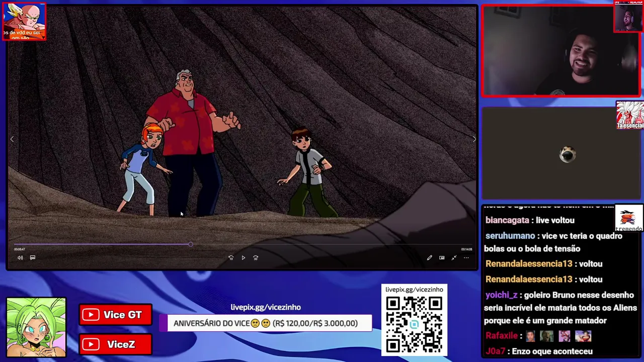This screenshot has width=644, height=362.
Task: Click the anime avatar in top-left corner
Action: [x=24, y=22]
